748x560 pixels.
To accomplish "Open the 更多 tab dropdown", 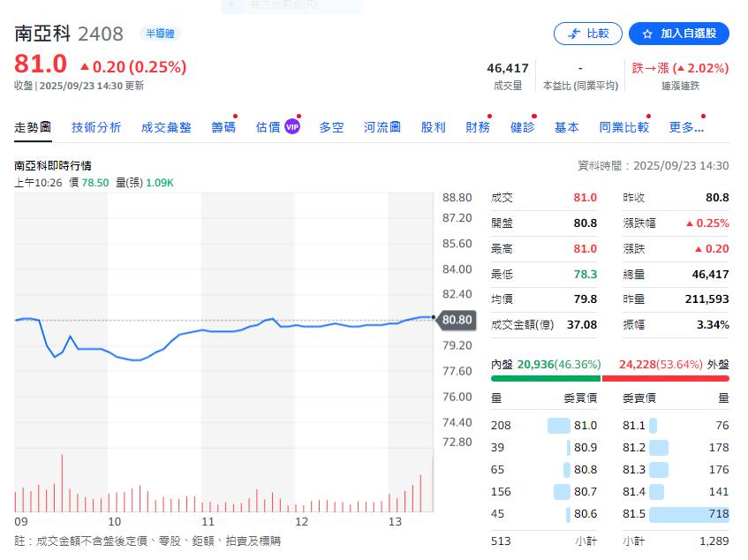I will 686,127.
